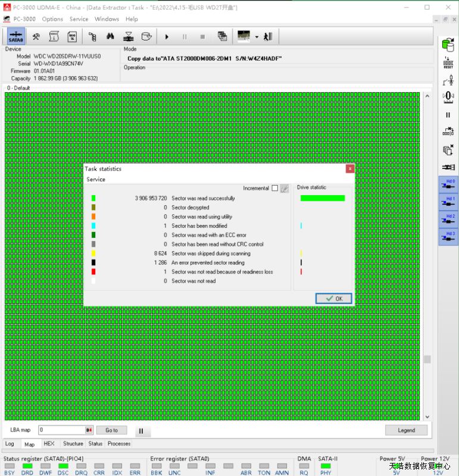Open the Service menu
The width and height of the screenshot is (459, 476).
(x=79, y=19)
